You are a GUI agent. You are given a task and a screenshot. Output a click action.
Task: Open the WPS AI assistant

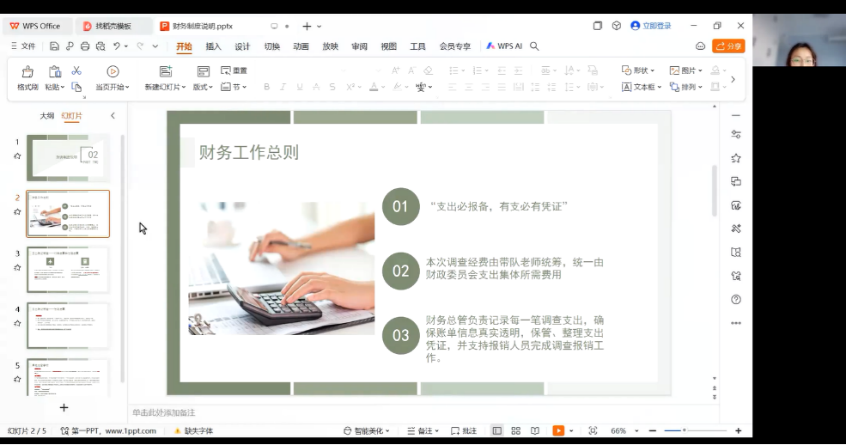pyautogui.click(x=505, y=46)
